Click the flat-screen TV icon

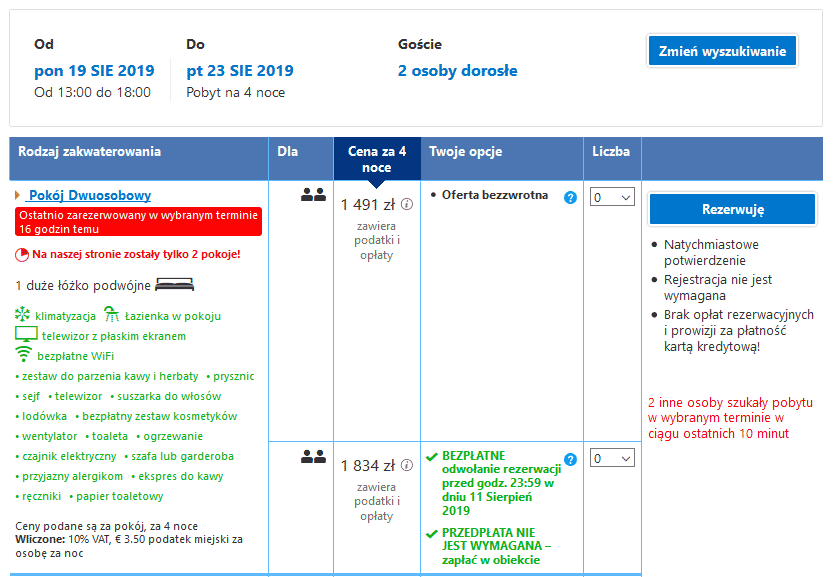tap(26, 334)
